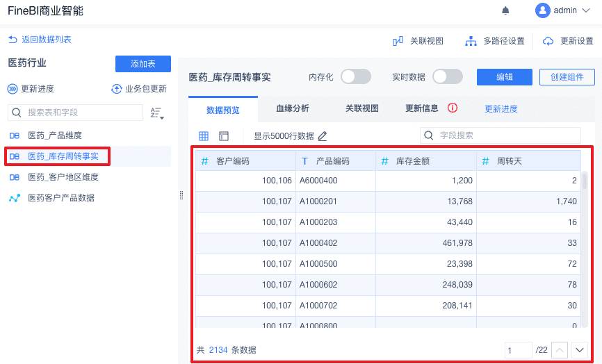The height and width of the screenshot is (364, 602).
Task: Click the 添加表 button
Action: (x=143, y=64)
